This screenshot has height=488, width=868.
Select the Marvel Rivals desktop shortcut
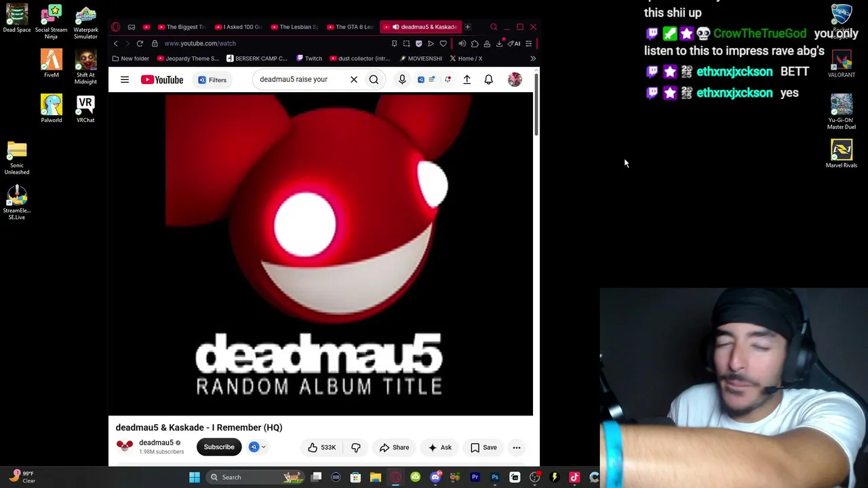(x=842, y=154)
